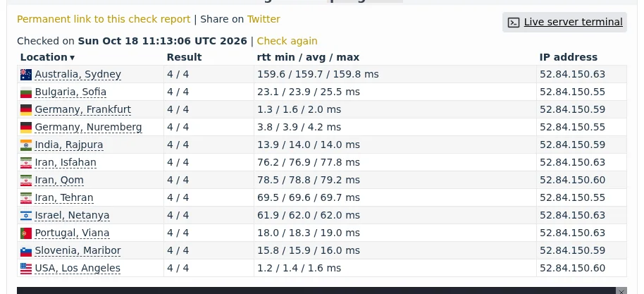
Task: Click the Israel flag icon
Action: [x=26, y=216]
